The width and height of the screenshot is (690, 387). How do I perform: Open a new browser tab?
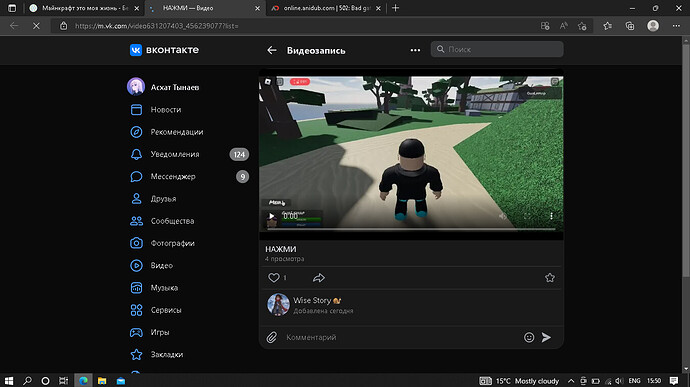click(396, 8)
